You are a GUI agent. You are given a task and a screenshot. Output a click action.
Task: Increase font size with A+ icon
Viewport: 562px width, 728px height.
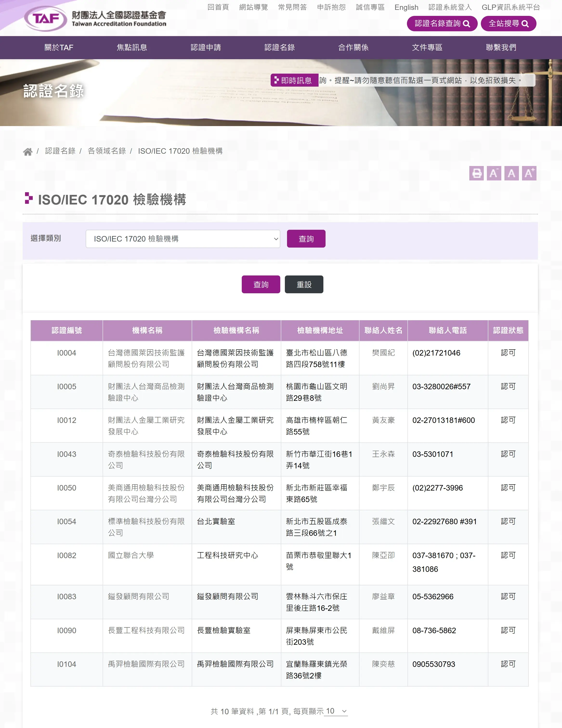pyautogui.click(x=529, y=173)
